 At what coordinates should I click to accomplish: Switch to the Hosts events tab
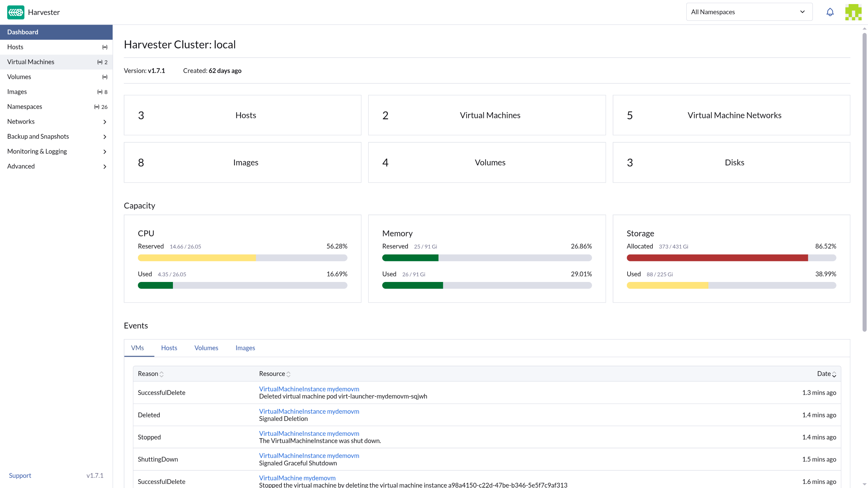169,348
